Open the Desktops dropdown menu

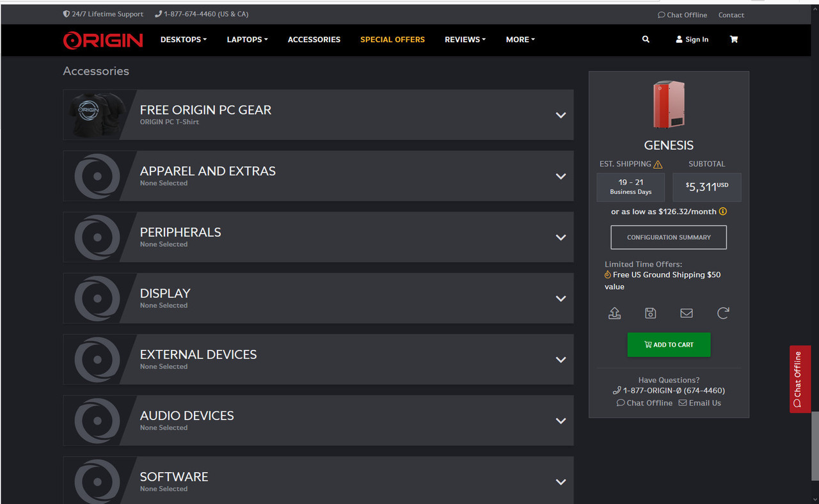tap(184, 40)
